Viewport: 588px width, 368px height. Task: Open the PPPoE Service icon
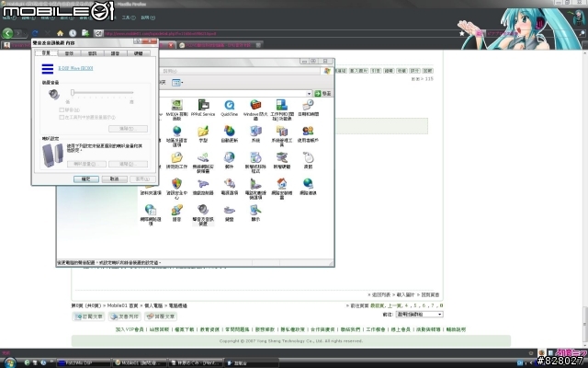(x=203, y=108)
